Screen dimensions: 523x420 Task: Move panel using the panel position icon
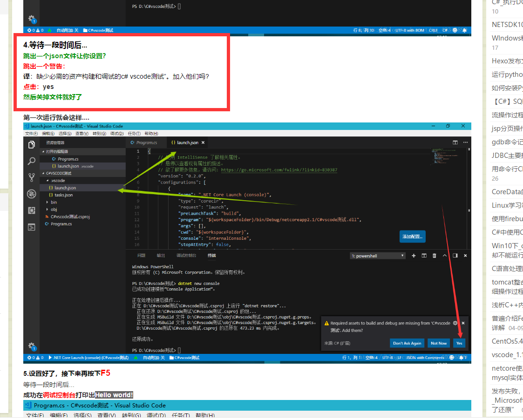pos(455,256)
